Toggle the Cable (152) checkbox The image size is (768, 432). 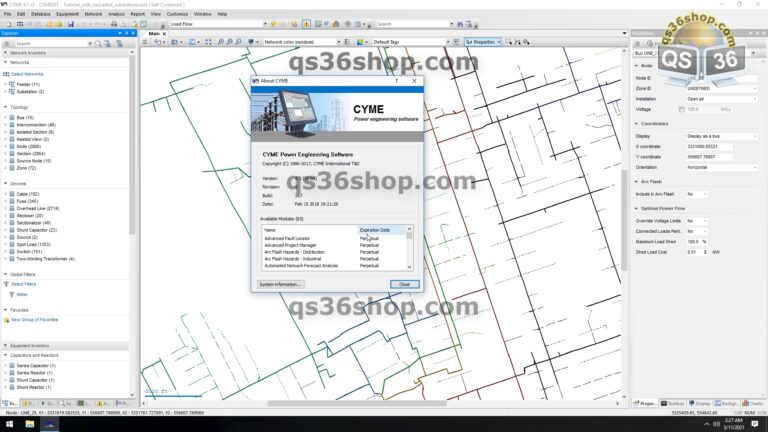pyautogui.click(x=12, y=194)
